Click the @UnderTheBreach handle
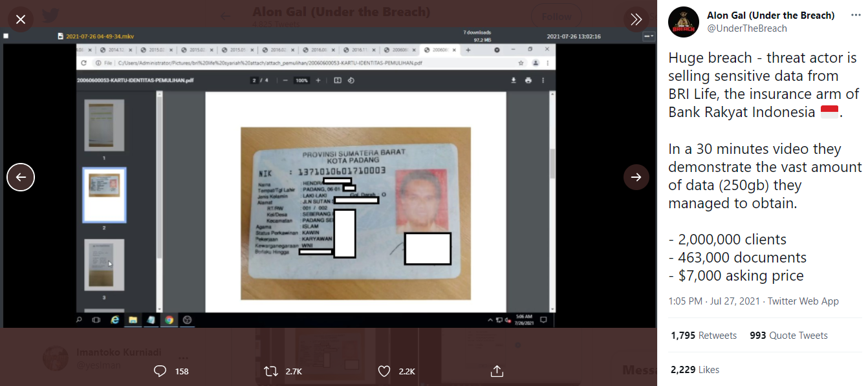The width and height of the screenshot is (868, 386). coord(747,28)
